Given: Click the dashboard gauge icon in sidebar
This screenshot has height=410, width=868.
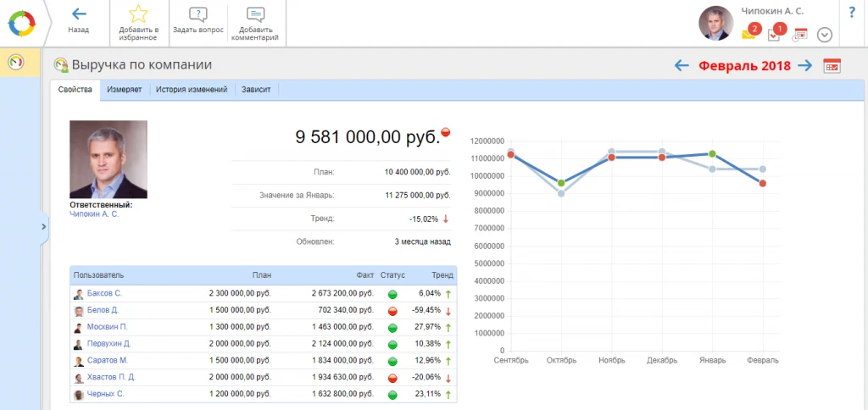Looking at the screenshot, I should [14, 64].
